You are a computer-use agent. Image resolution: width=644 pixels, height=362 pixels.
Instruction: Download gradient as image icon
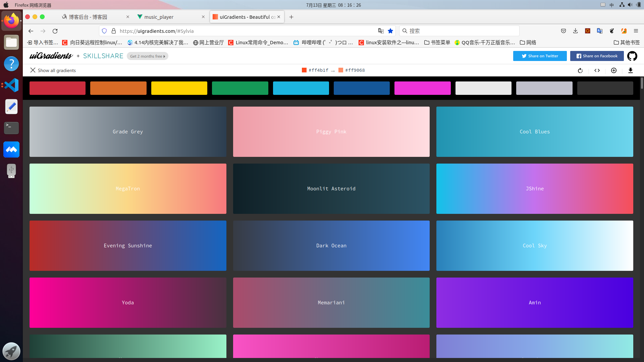click(x=631, y=70)
